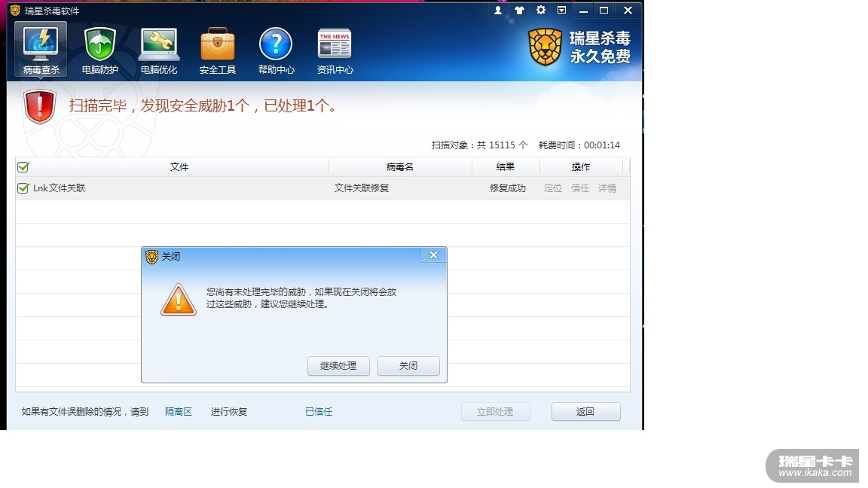Open the 已信任 trusted list link
Viewport: 868px width, 488px height.
click(x=319, y=412)
